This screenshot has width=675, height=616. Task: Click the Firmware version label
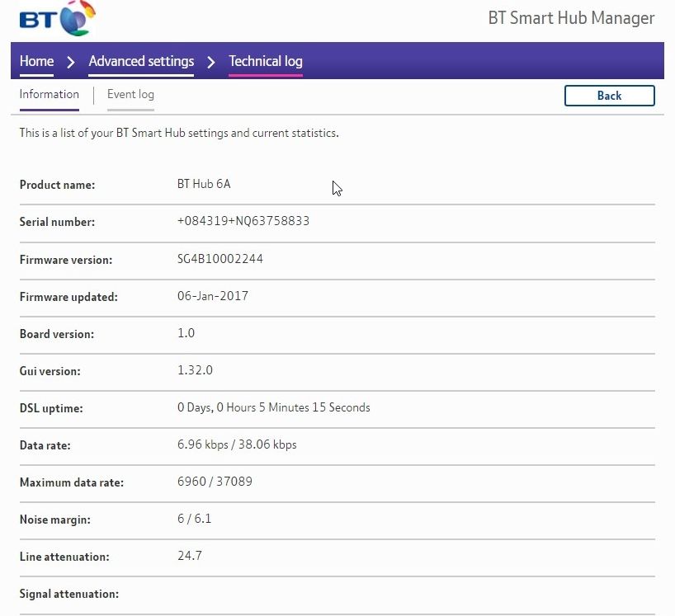click(66, 260)
